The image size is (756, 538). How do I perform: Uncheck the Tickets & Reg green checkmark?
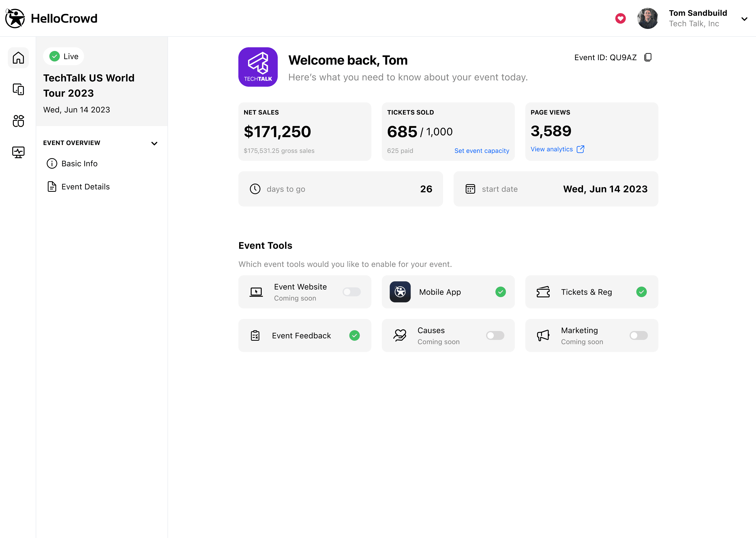[x=641, y=292]
